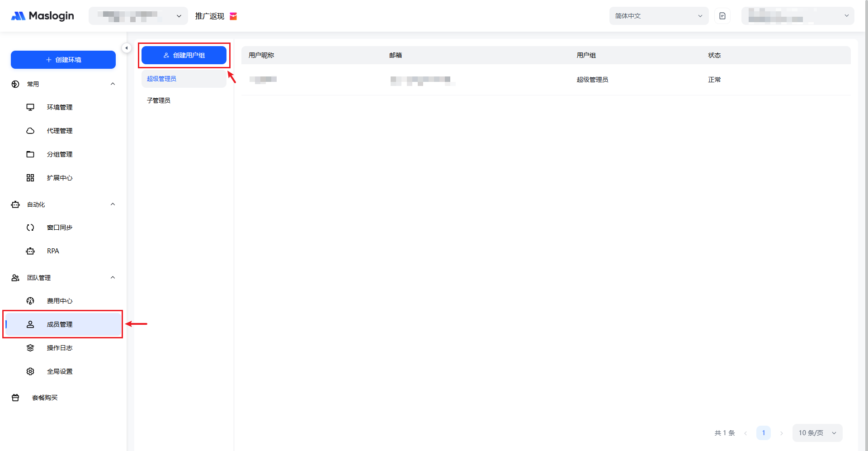Click the 扩展中心 grid icon
The height and width of the screenshot is (451, 868).
30,178
